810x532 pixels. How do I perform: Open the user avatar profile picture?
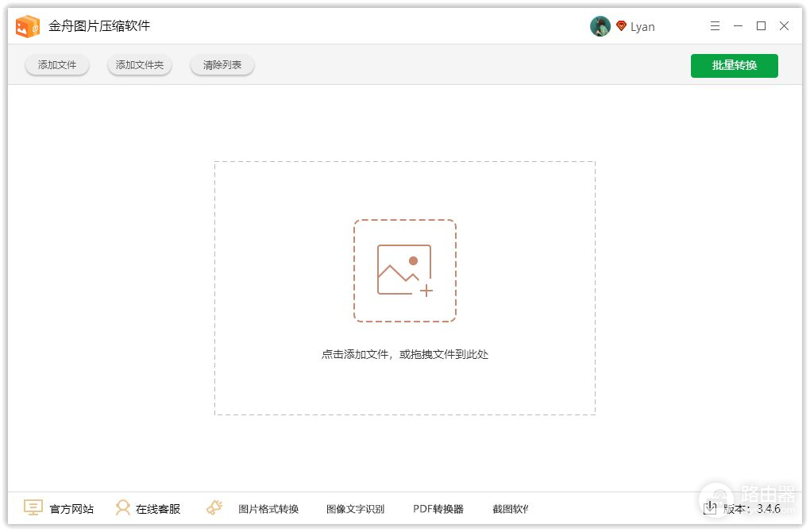[x=600, y=26]
